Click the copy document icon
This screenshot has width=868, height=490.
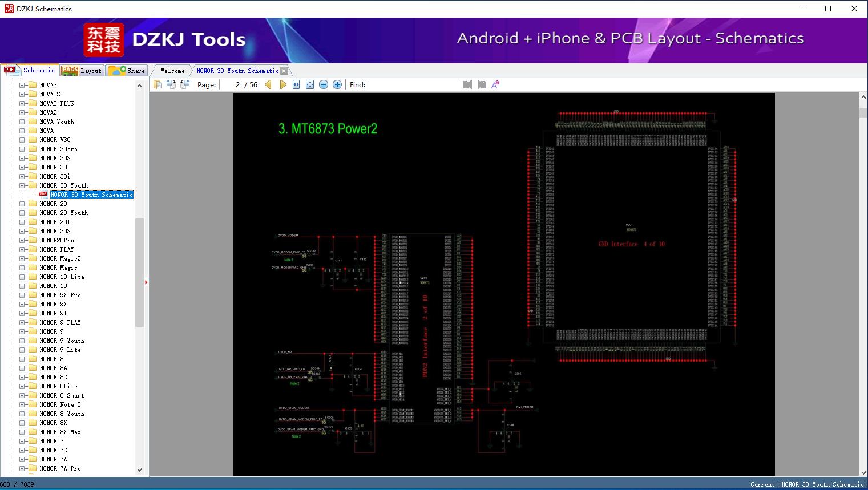[158, 84]
